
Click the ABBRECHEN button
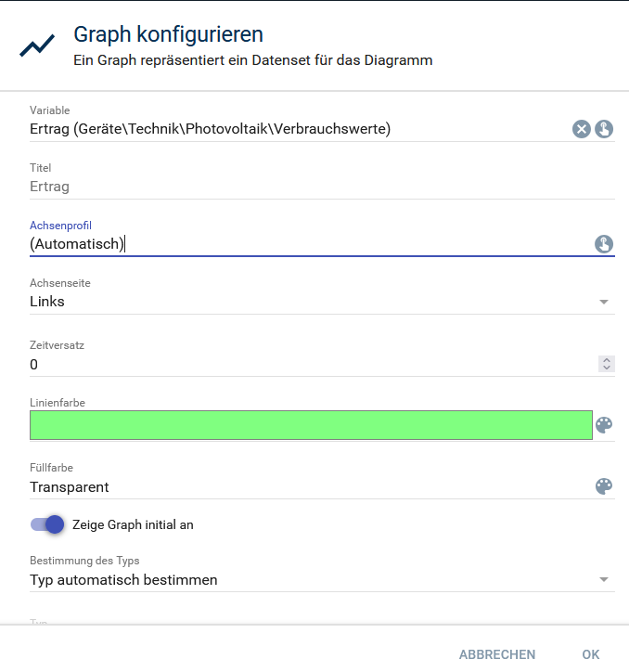pyautogui.click(x=497, y=654)
